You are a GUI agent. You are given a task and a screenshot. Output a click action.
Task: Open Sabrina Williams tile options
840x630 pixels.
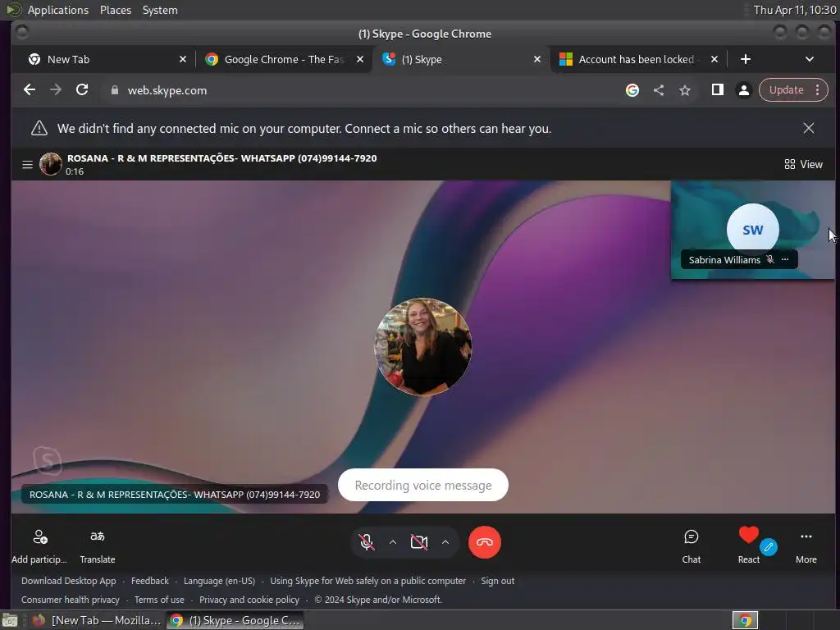pyautogui.click(x=785, y=259)
